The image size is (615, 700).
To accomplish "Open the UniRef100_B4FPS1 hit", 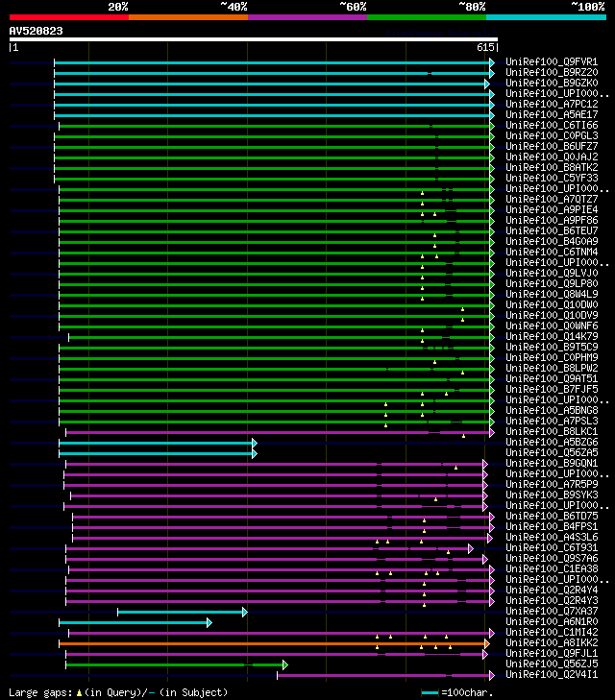I will click(552, 527).
